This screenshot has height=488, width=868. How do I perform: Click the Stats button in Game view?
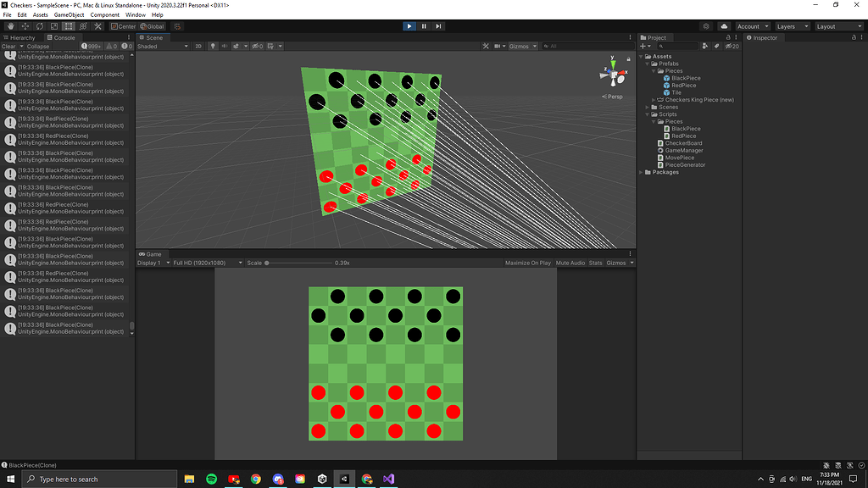pos(595,263)
